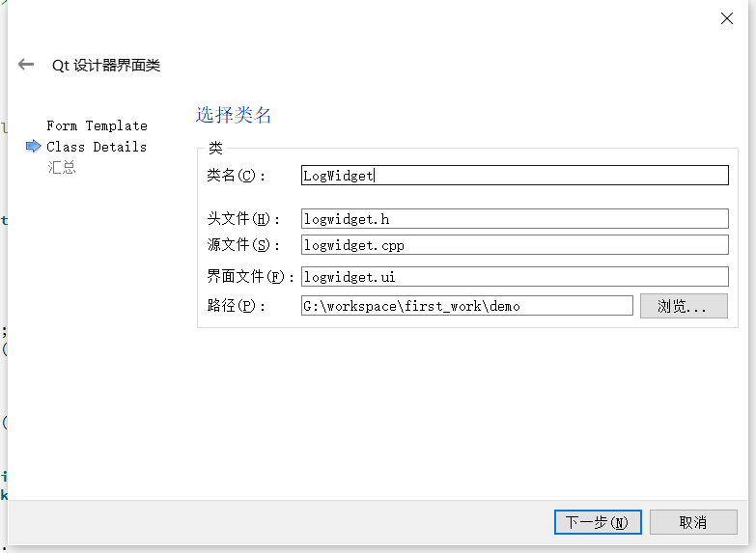Open the 浏览... browse button
The image size is (756, 553).
[x=684, y=306]
